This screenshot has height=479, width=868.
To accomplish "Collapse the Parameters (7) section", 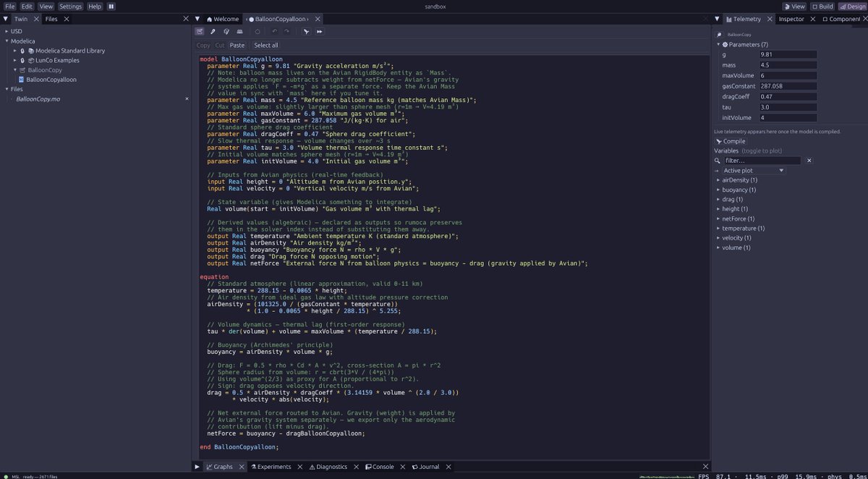I will click(718, 44).
